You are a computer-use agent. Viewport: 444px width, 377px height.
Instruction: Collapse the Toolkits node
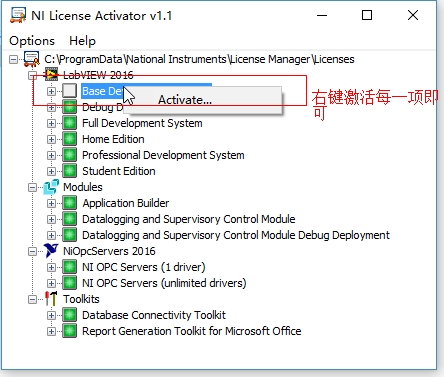click(32, 299)
